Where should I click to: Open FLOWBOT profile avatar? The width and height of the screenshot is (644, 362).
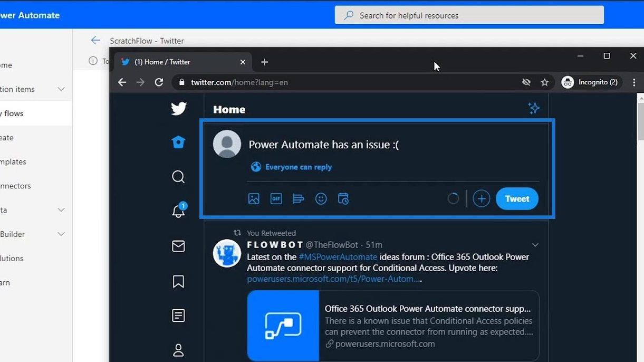click(227, 253)
